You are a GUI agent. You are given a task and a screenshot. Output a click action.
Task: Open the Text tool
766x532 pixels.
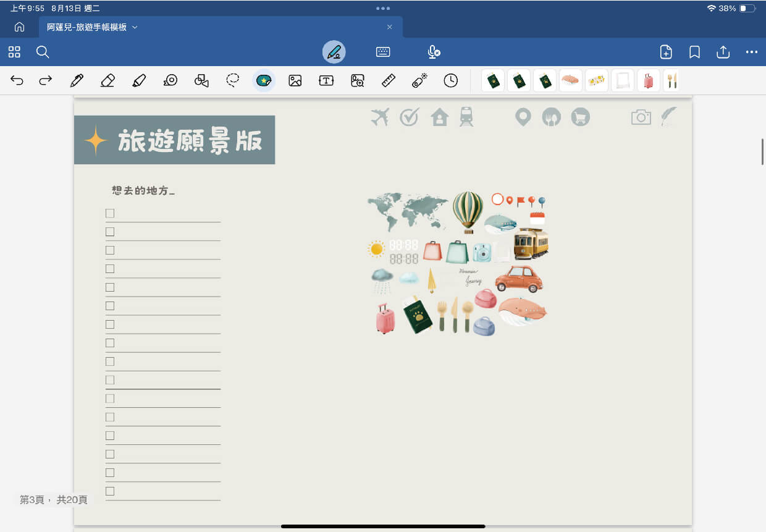point(326,80)
